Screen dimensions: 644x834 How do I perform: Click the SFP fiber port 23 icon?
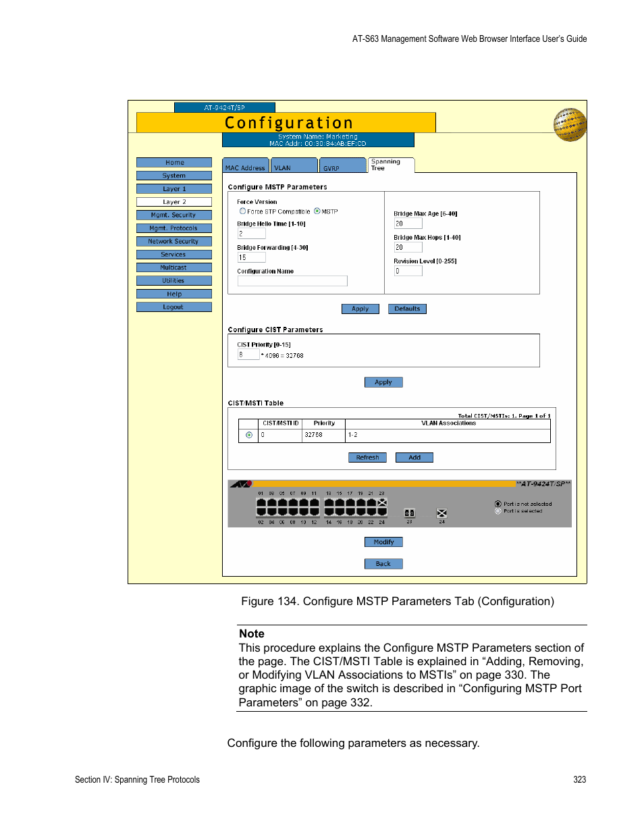pyautogui.click(x=409, y=513)
